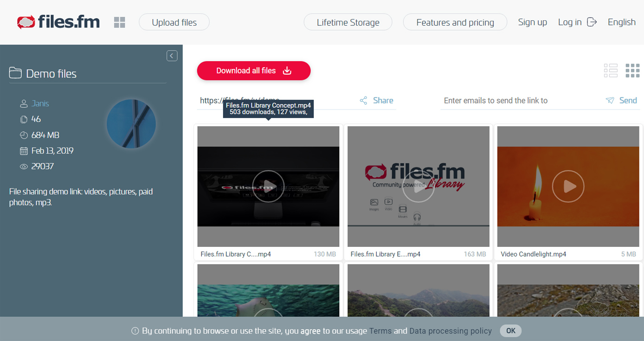644x341 pixels.
Task: Open the Data processing policy link
Action: [x=451, y=331]
